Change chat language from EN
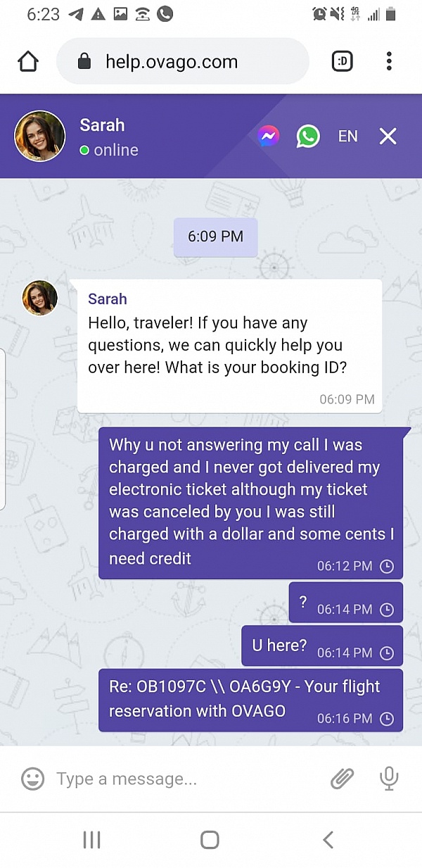Image resolution: width=422 pixels, height=868 pixels. click(347, 137)
